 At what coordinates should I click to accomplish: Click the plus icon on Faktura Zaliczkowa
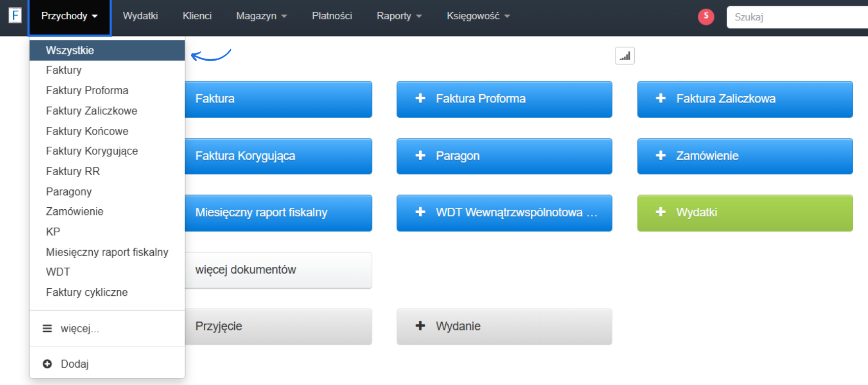point(661,98)
